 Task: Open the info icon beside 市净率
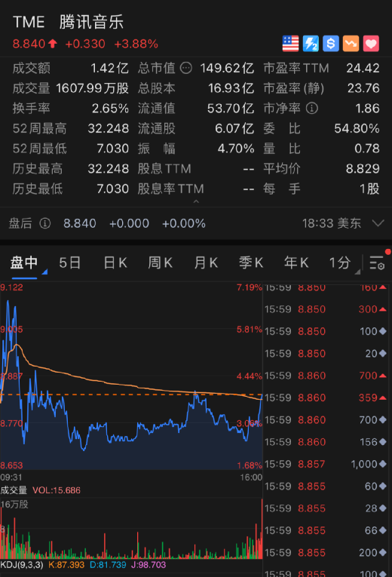point(312,108)
